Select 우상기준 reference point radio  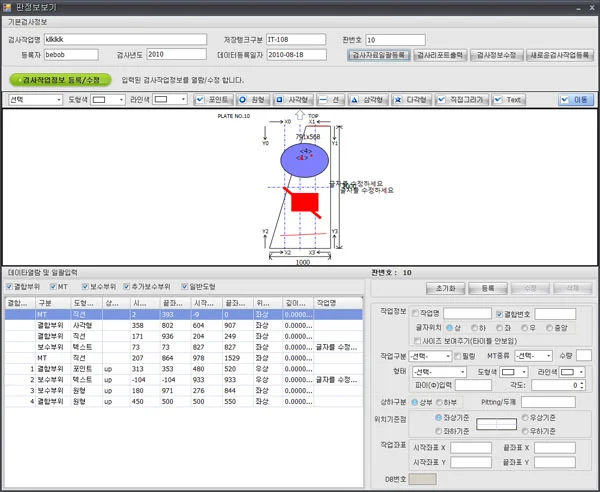(x=525, y=417)
